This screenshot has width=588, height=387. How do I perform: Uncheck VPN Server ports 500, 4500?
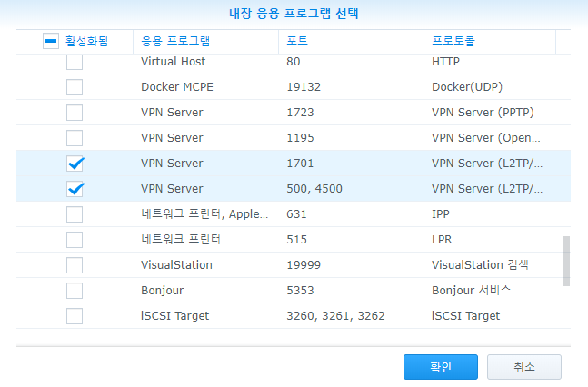75,189
